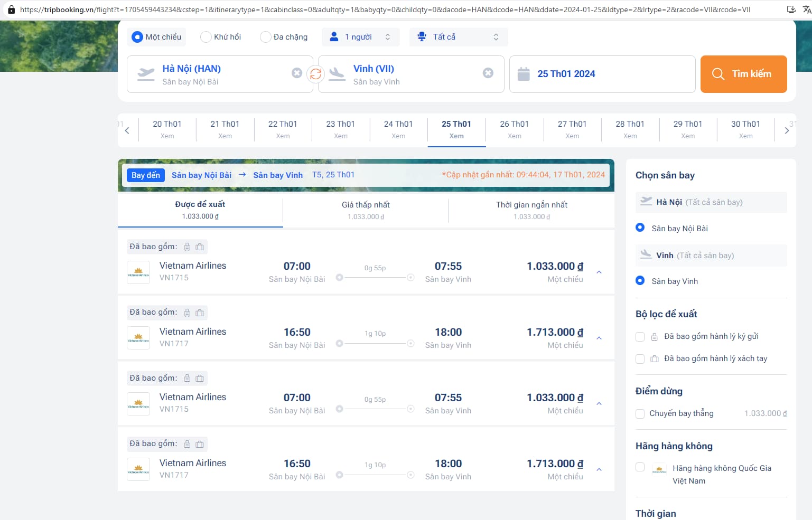Select the Đa chặng multi-city option

tap(265, 37)
